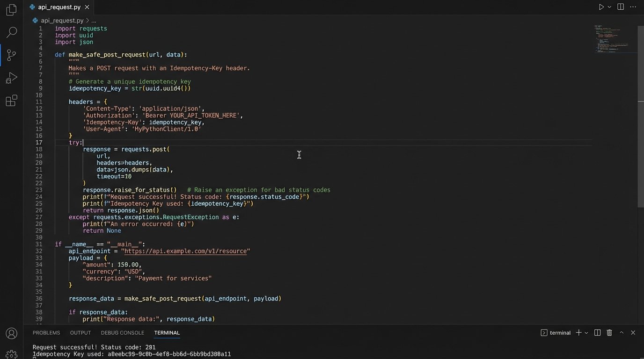Open the Run and Debug view
Viewport: 644px width, 359px height.
[x=11, y=78]
